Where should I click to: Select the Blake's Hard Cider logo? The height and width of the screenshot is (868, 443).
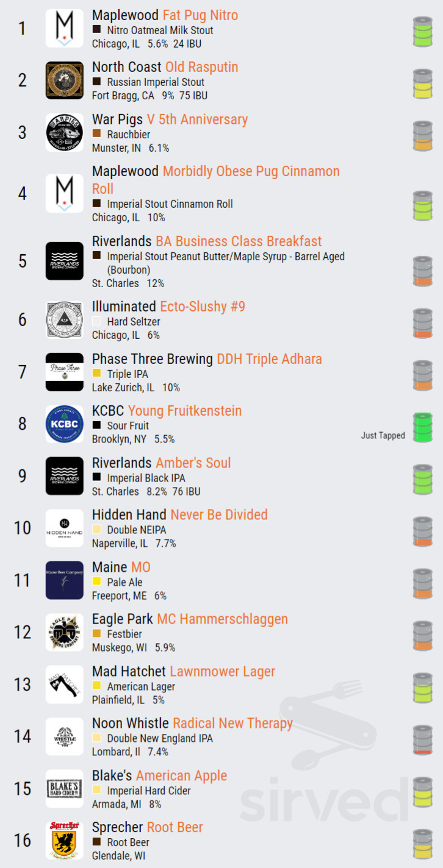coord(64,789)
